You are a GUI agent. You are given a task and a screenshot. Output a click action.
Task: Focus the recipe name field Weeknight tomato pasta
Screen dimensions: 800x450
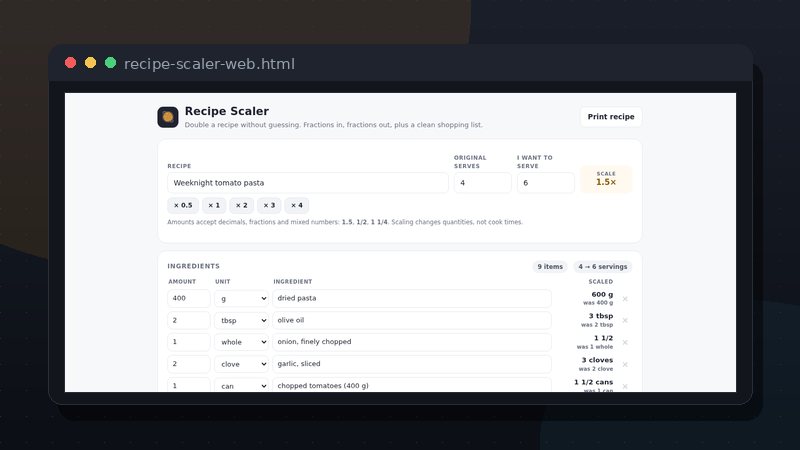click(x=308, y=183)
